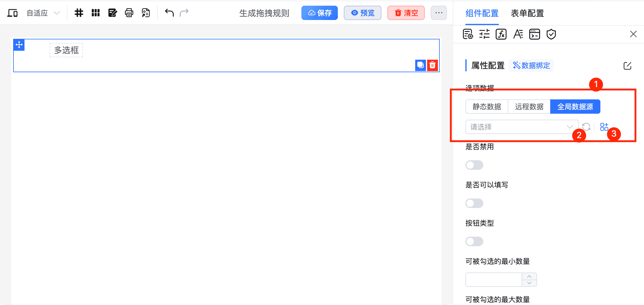Viewport: 644px width, 305px height.
Task: Click the 保存 save button
Action: 319,13
